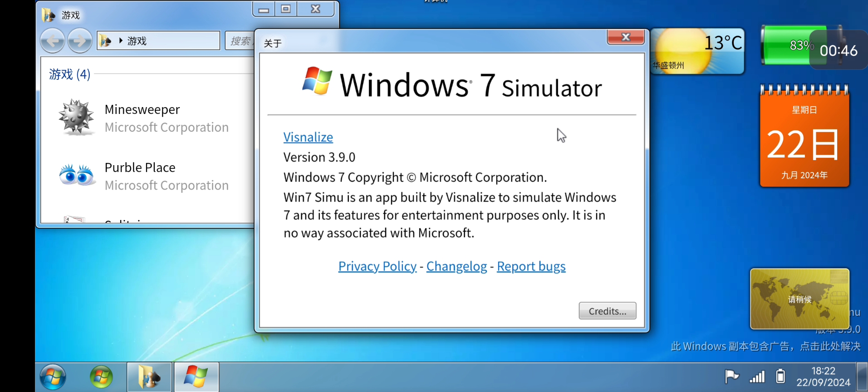Click the Games window title icon
The height and width of the screenshot is (392, 868).
click(x=49, y=15)
